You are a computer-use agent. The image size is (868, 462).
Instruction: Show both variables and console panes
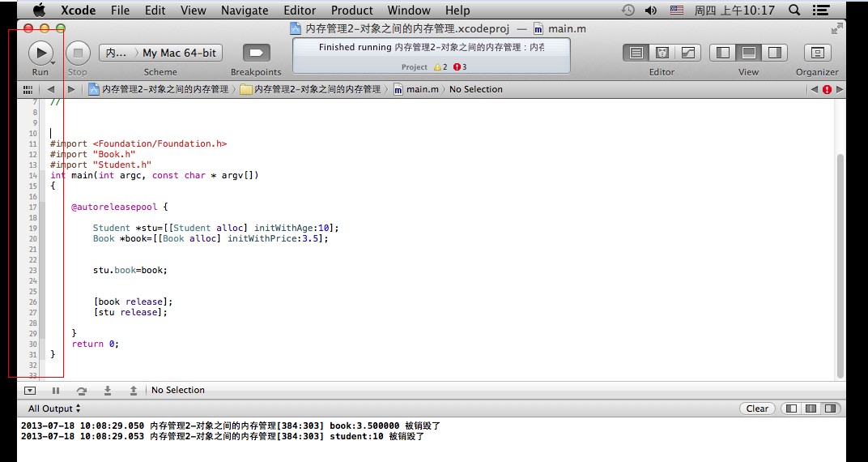click(x=811, y=409)
